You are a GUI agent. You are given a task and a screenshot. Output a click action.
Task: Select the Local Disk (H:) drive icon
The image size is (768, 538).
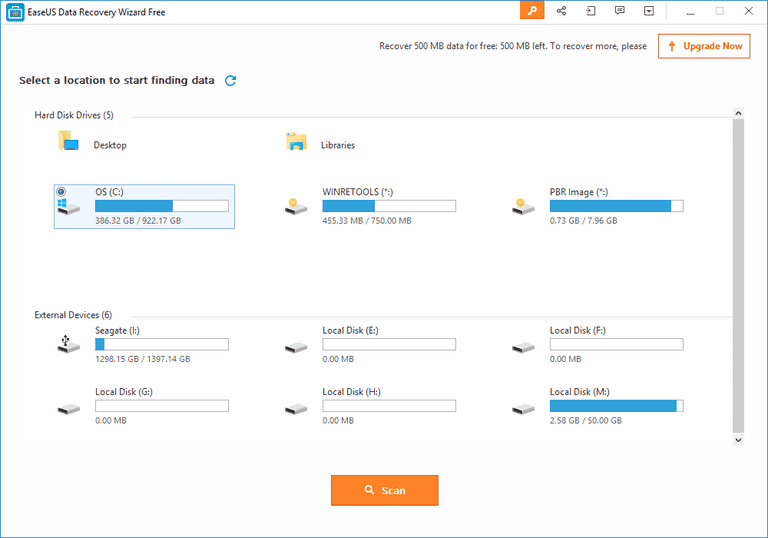click(296, 409)
